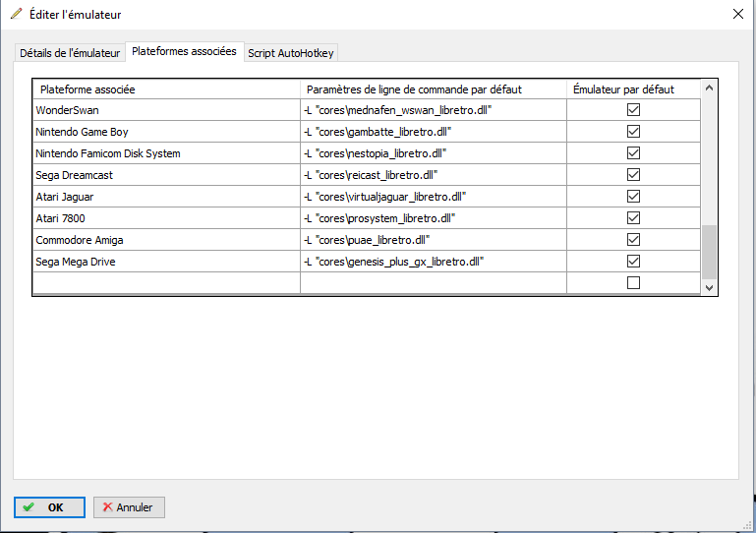Viewport: 756px width, 533px height.
Task: Click the empty command-line parameter cell
Action: pyautogui.click(x=434, y=283)
